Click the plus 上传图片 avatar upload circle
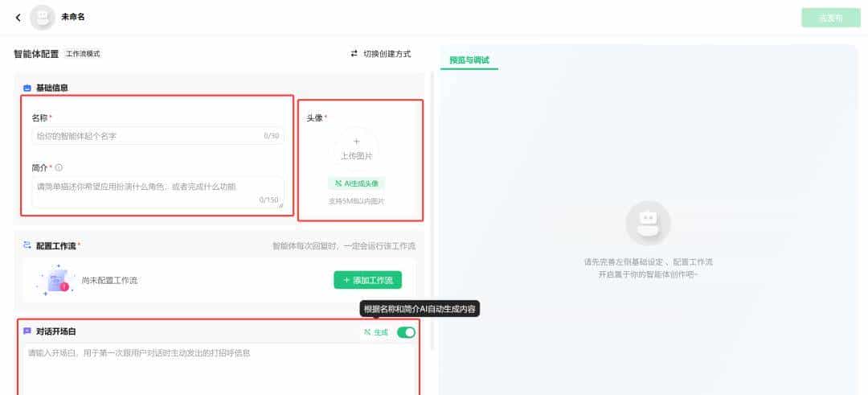The width and height of the screenshot is (868, 395). (x=357, y=149)
